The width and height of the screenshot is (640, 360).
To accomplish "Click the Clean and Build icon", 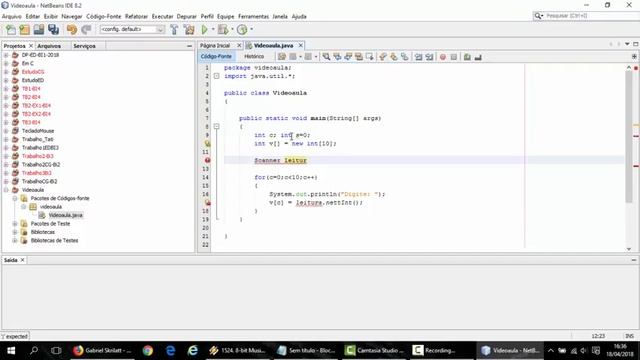I will 189,29.
